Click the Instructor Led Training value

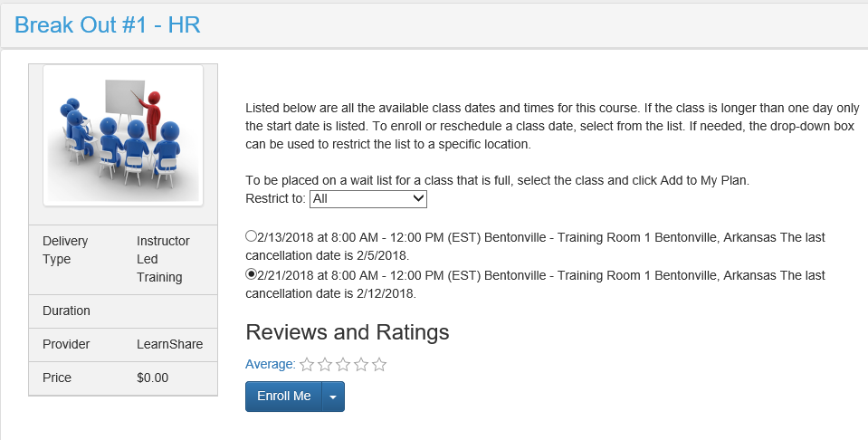click(163, 259)
